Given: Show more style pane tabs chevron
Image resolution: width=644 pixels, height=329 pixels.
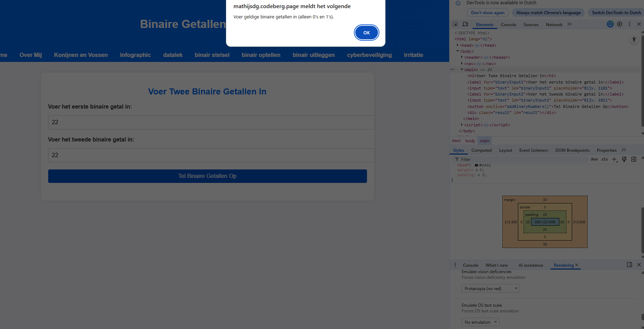Looking at the screenshot, I should click(624, 150).
